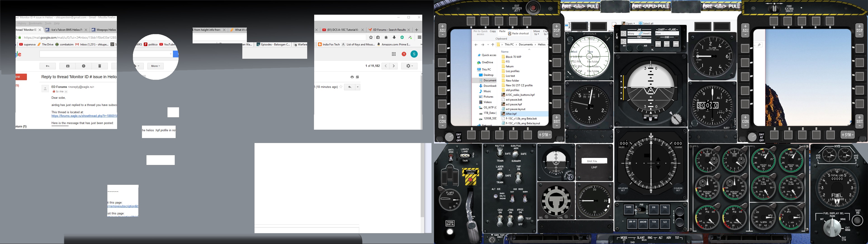The width and height of the screenshot is (868, 244).
Task: Click the red notification badge in Gmail
Action: pyautogui.click(x=404, y=54)
